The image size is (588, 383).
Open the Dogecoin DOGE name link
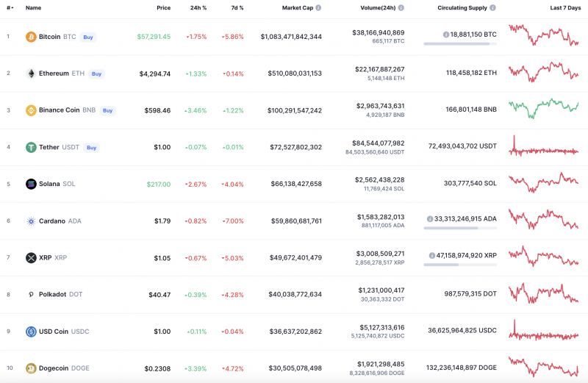click(64, 368)
